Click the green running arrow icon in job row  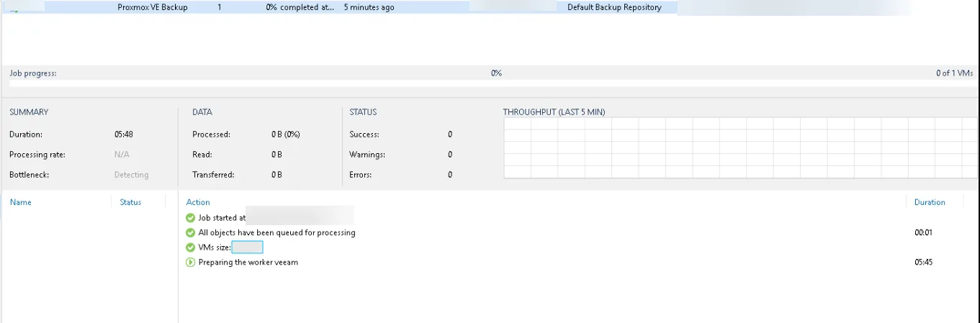(x=14, y=11)
